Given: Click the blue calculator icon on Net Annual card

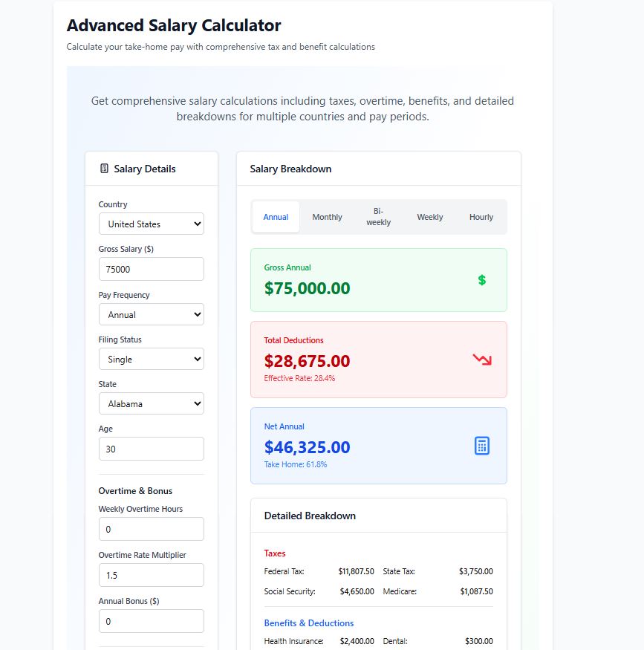Looking at the screenshot, I should [481, 445].
